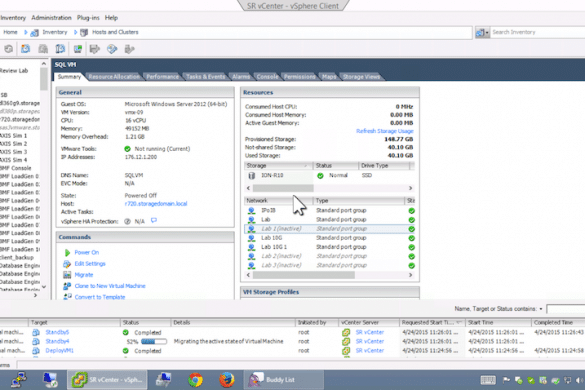This screenshot has height=390, width=585.
Task: Open the Administration menu
Action: click(51, 18)
